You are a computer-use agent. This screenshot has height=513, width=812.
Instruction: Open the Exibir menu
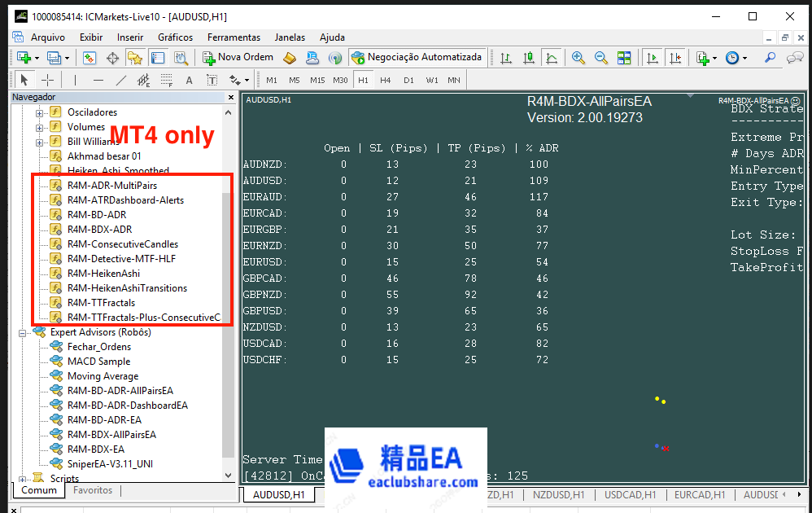(x=91, y=37)
